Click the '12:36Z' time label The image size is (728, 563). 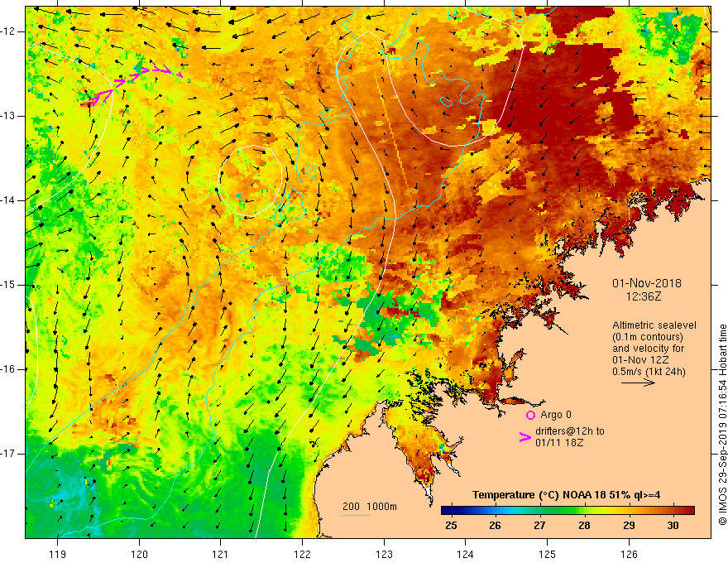pyautogui.click(x=643, y=296)
